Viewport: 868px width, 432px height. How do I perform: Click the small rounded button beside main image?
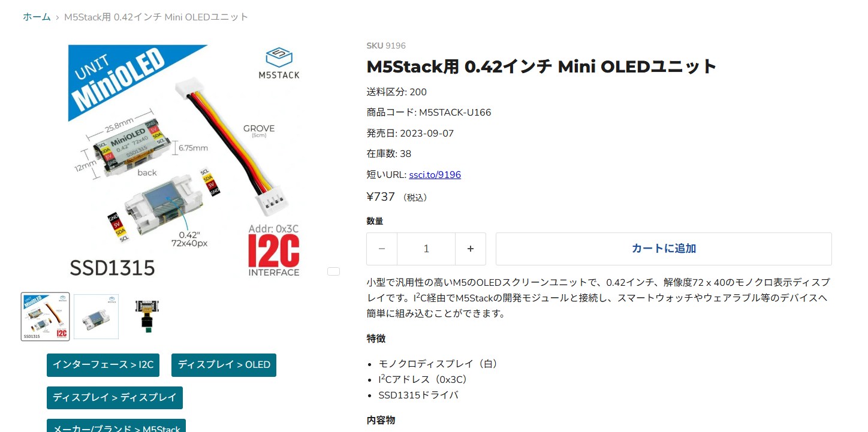tap(333, 271)
